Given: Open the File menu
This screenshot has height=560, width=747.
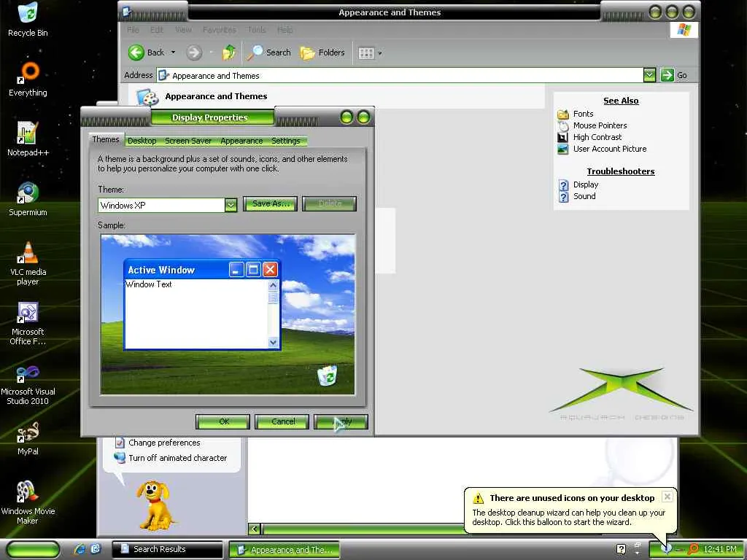Looking at the screenshot, I should pos(133,30).
